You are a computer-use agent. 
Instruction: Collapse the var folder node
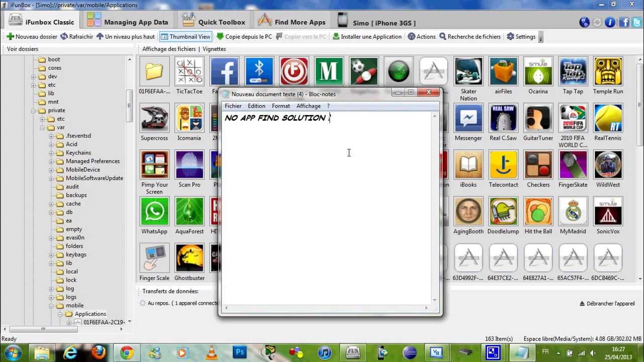pos(42,128)
